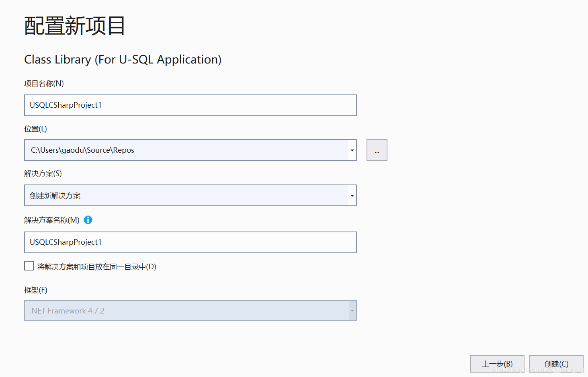Click the 框架(F) field label
The width and height of the screenshot is (588, 377).
click(36, 290)
